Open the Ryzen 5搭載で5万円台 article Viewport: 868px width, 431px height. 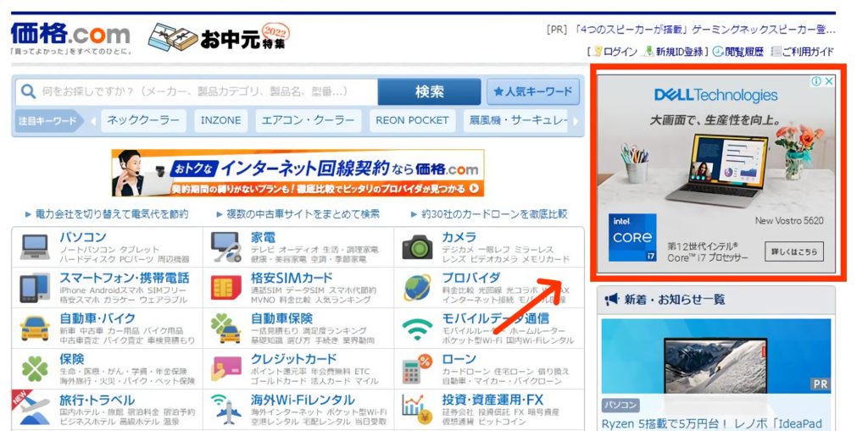point(711,423)
